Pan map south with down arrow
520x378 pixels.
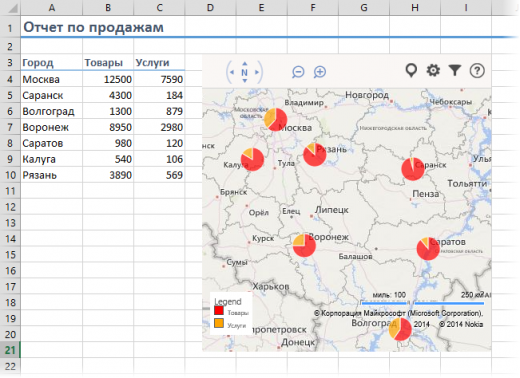click(x=245, y=81)
